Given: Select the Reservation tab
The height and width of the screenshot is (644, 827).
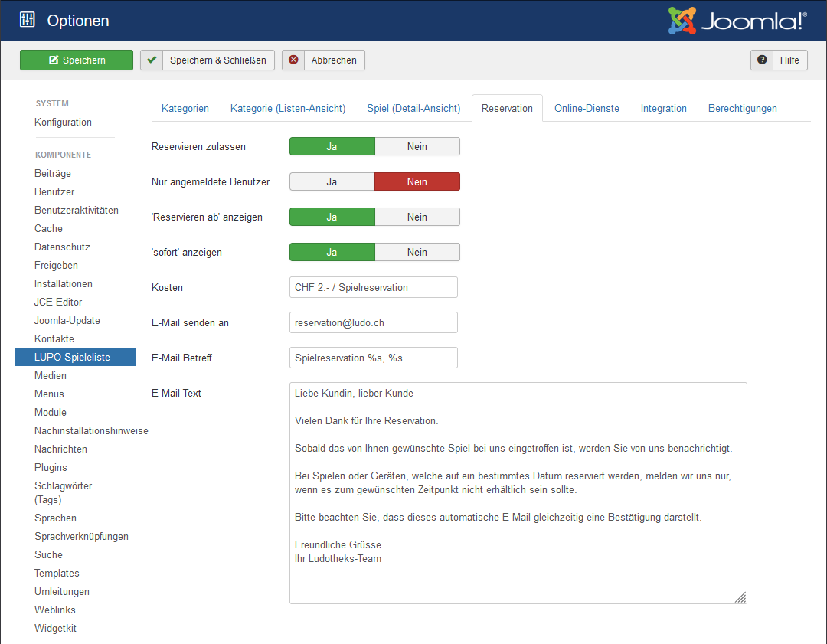Looking at the screenshot, I should (507, 108).
